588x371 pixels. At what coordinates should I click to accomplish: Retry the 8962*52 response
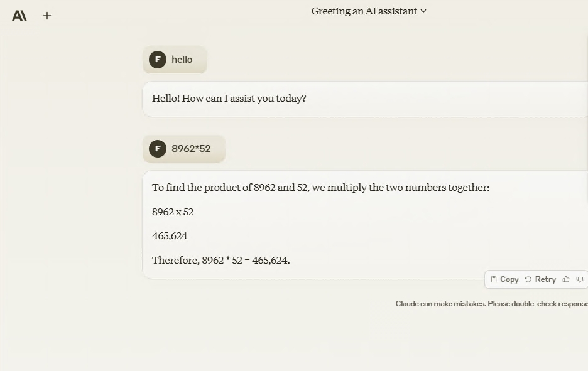pyautogui.click(x=540, y=279)
